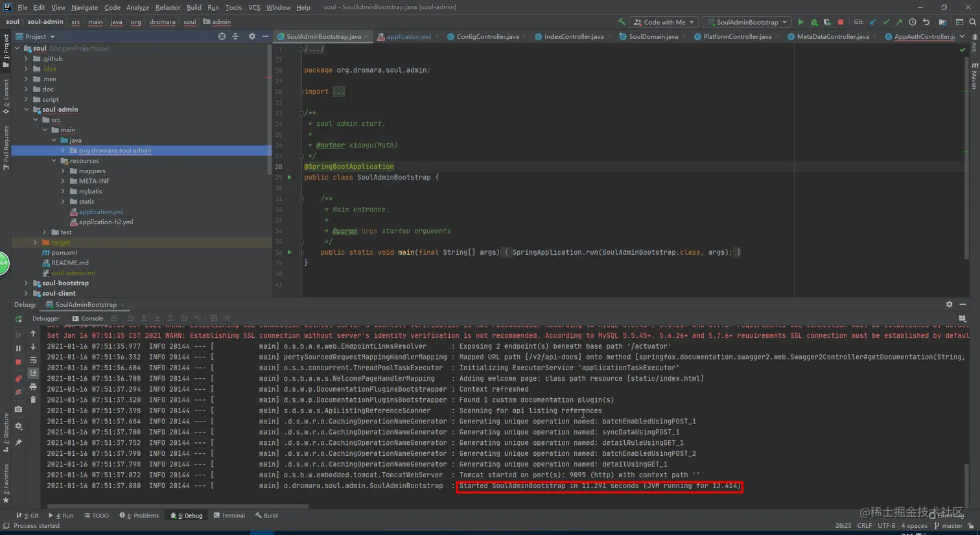Toggle scroll to end in console
This screenshot has width=980, height=535.
point(33,373)
